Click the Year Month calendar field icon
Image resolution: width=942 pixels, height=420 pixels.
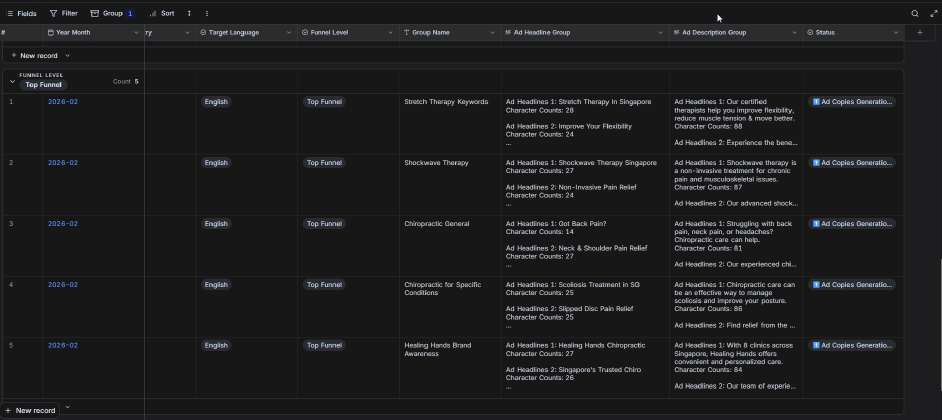(50, 32)
